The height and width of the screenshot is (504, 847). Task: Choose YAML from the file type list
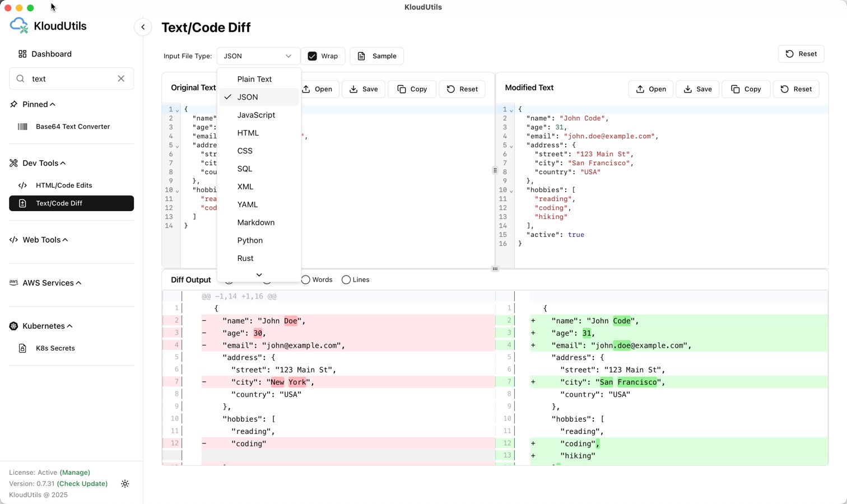[247, 204]
